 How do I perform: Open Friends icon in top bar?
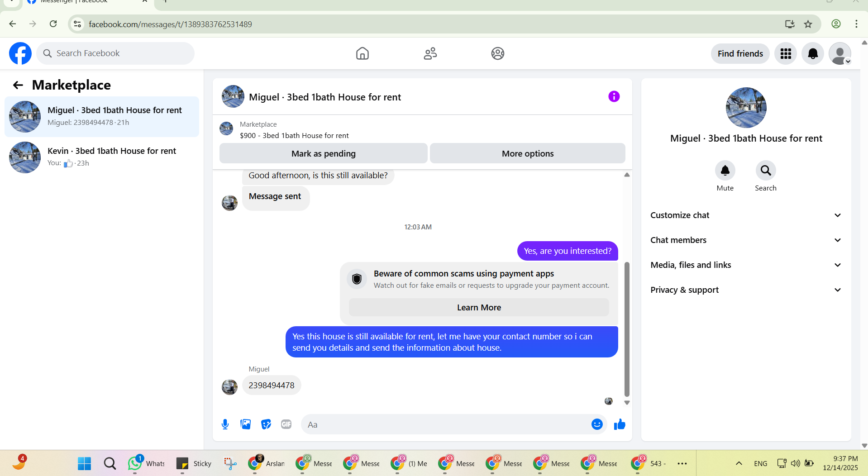pos(430,53)
